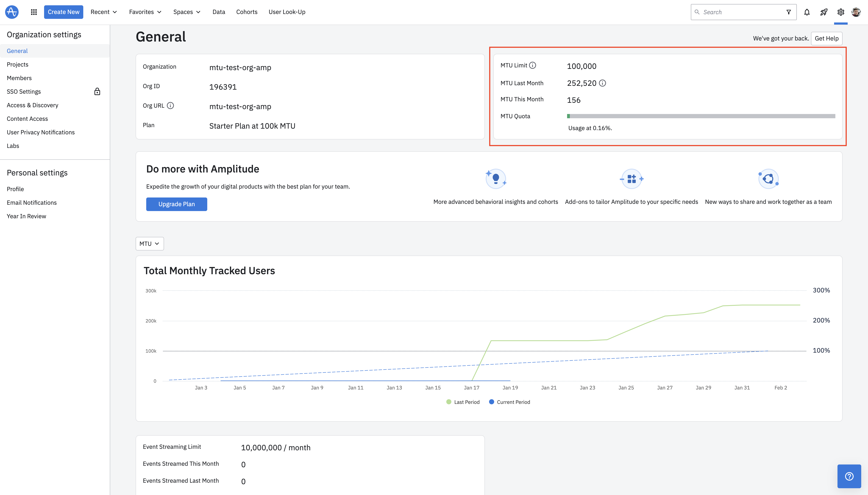
Task: Open the help question-mark widget
Action: [849, 476]
